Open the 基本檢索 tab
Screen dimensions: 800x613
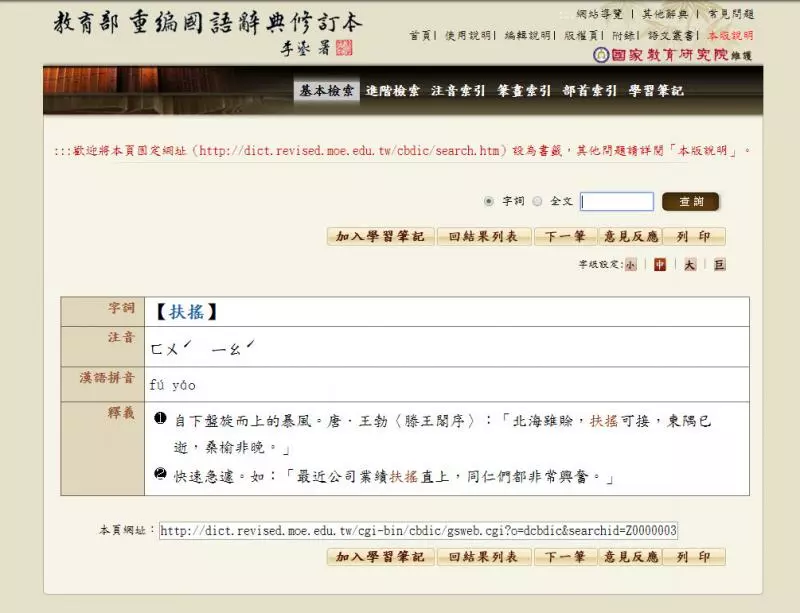coord(327,91)
